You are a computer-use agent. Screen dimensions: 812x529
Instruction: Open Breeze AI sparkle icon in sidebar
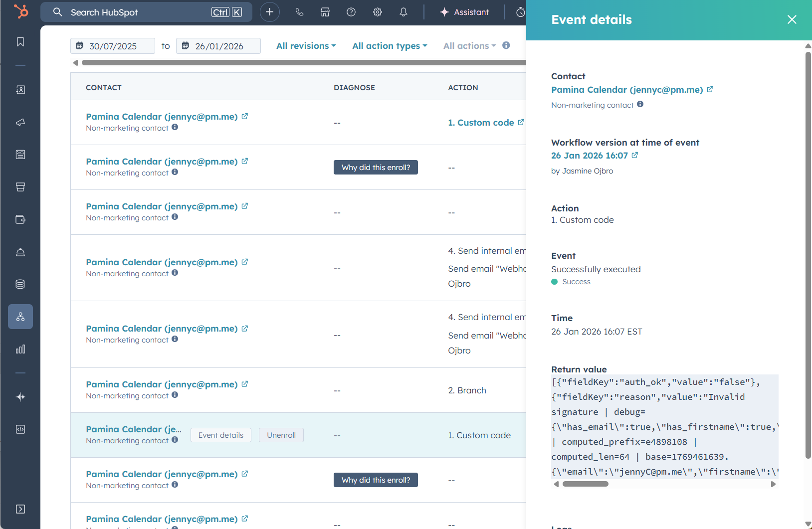pyautogui.click(x=20, y=397)
